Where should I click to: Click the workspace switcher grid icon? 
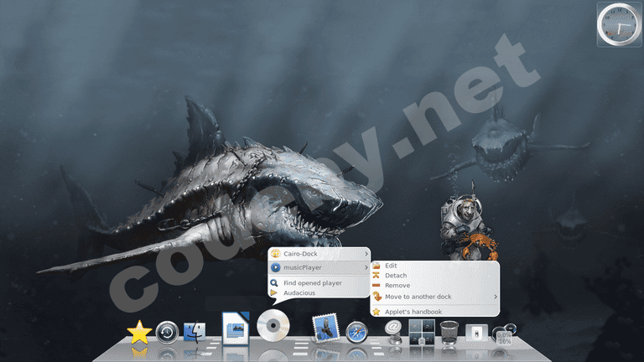tap(420, 333)
